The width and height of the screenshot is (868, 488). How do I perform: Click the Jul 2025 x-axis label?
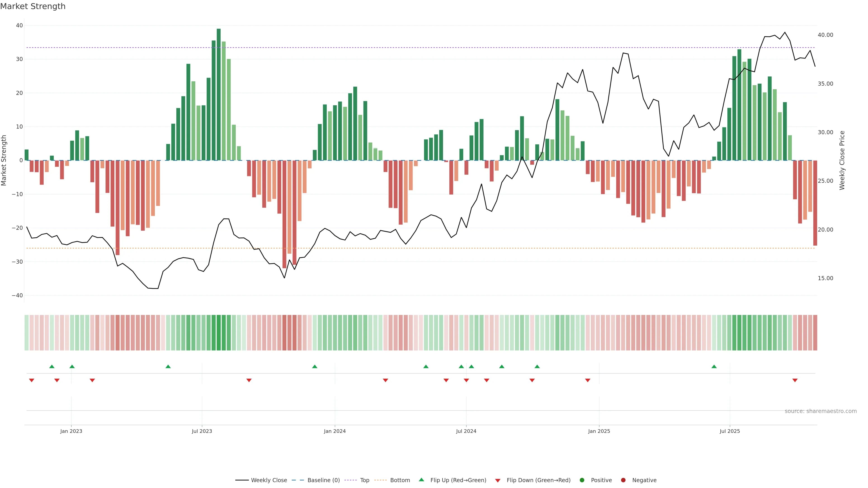point(729,432)
